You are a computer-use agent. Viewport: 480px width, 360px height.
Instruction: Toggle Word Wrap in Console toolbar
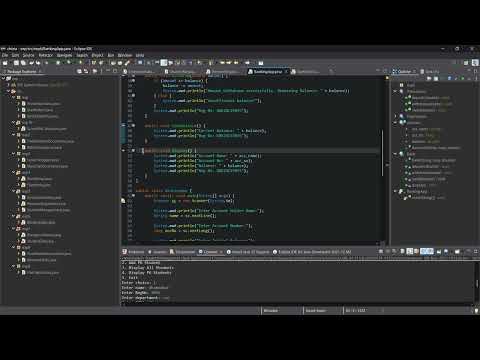click(416, 251)
